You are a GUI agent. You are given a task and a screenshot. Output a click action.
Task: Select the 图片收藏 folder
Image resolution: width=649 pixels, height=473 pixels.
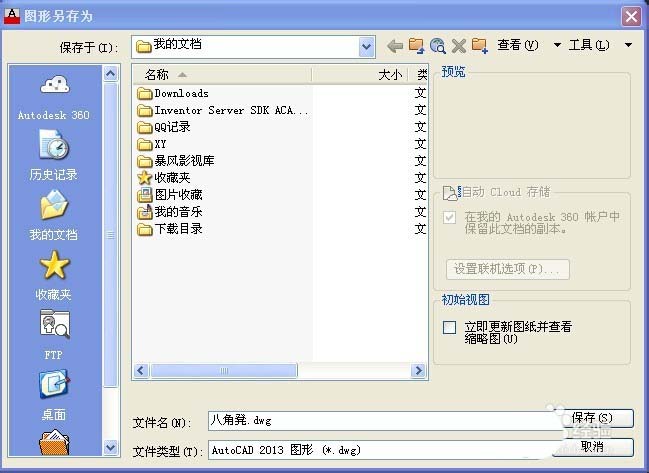point(170,195)
